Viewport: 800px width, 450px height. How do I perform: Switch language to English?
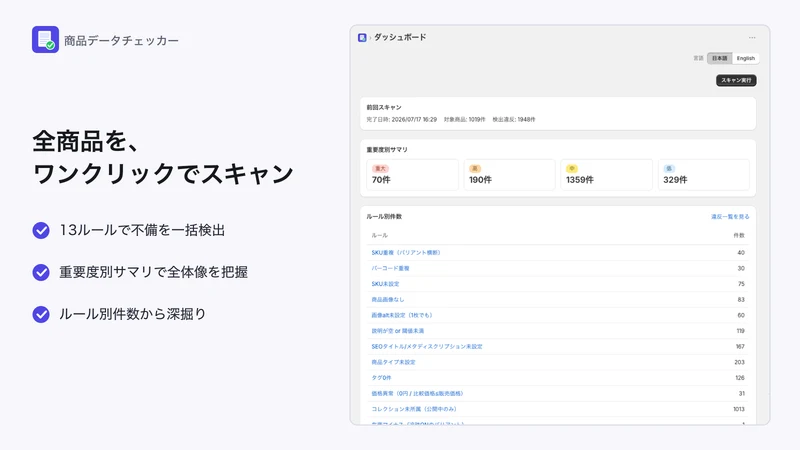pos(745,58)
